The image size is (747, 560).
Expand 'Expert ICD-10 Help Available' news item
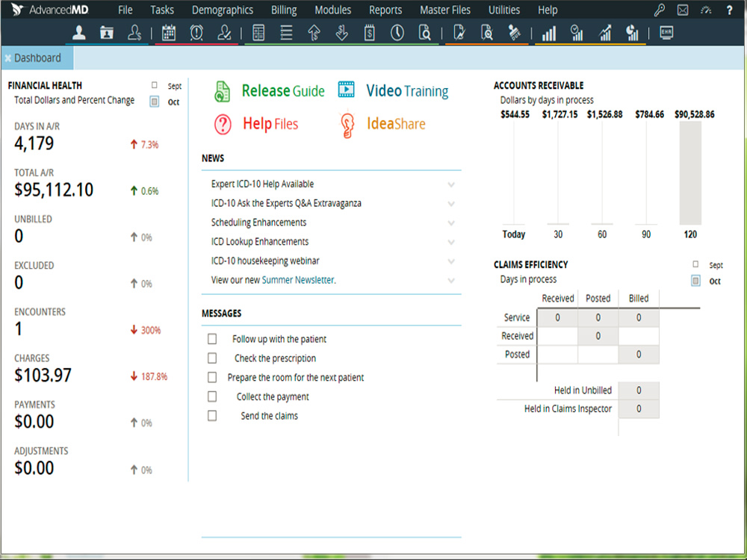click(450, 184)
